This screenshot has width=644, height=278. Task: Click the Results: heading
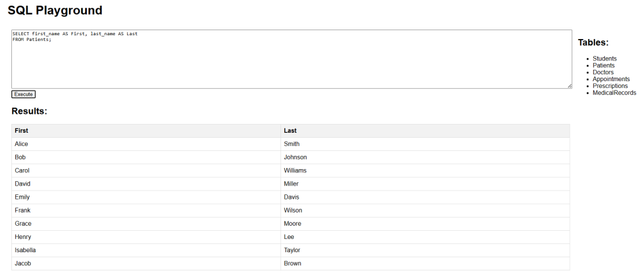coord(30,111)
